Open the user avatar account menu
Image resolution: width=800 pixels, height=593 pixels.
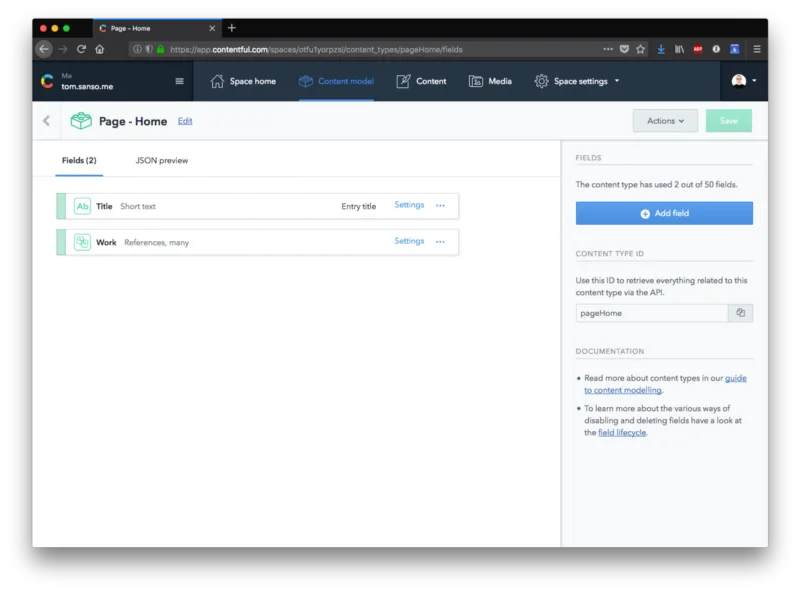(743, 81)
